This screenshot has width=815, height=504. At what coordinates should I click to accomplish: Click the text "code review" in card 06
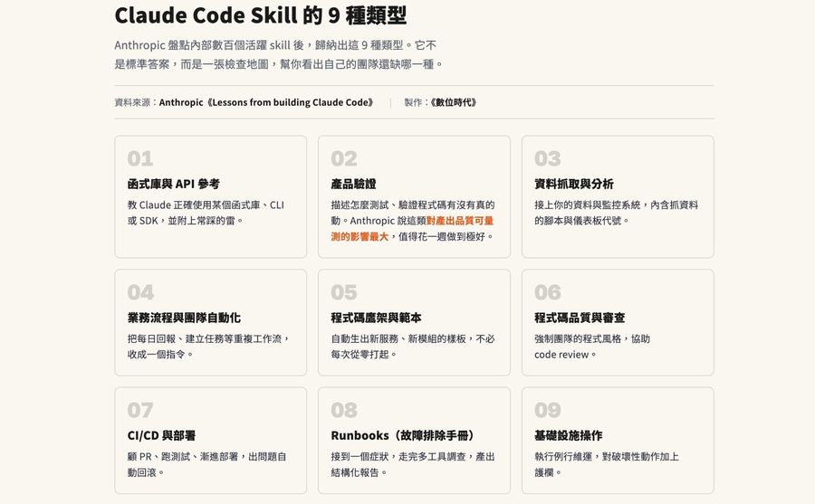click(561, 355)
